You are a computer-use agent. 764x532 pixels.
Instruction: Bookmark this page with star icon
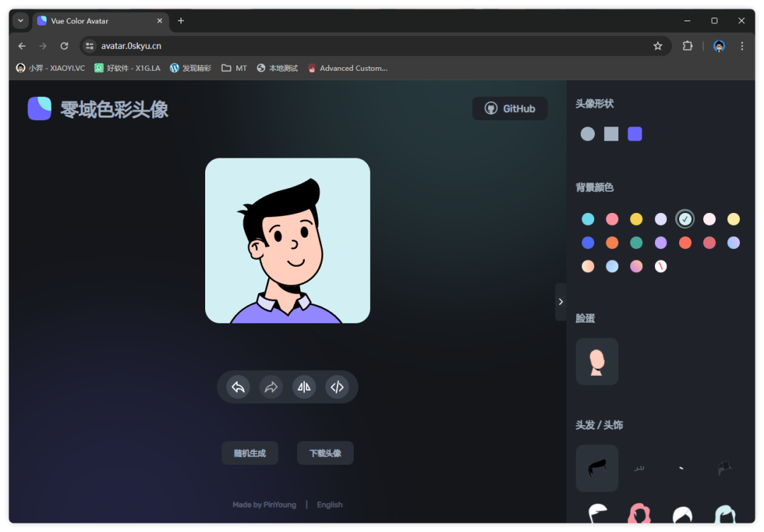(x=658, y=46)
